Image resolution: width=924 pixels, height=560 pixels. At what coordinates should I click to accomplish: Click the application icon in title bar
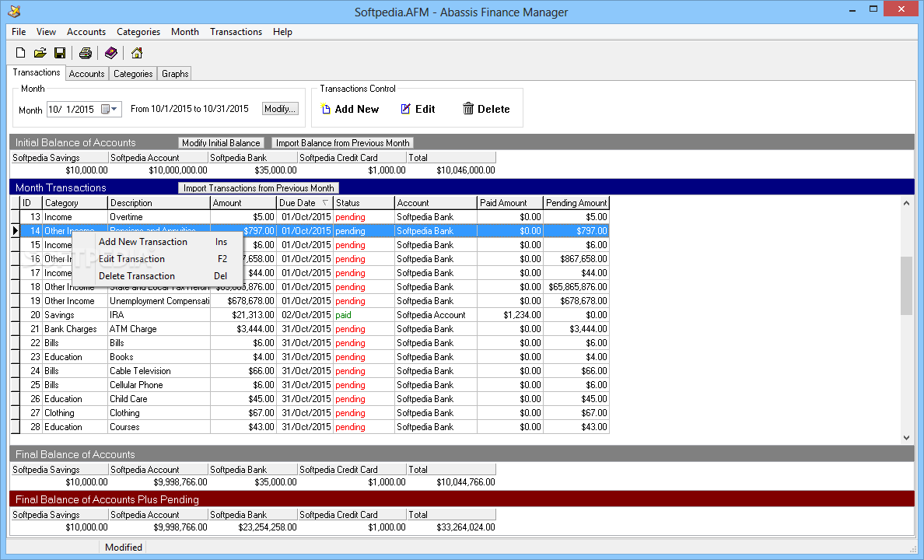14,11
